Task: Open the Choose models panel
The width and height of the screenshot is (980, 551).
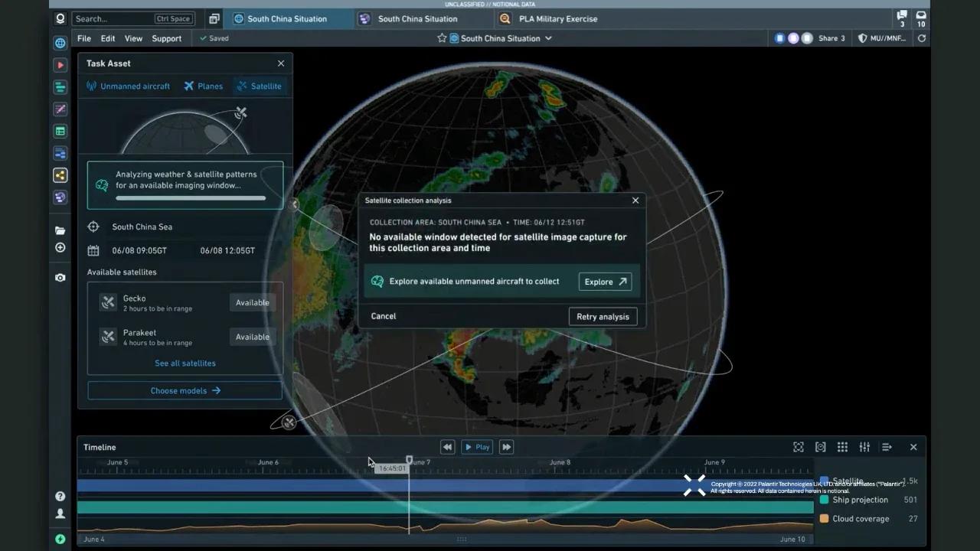Action: click(x=185, y=390)
